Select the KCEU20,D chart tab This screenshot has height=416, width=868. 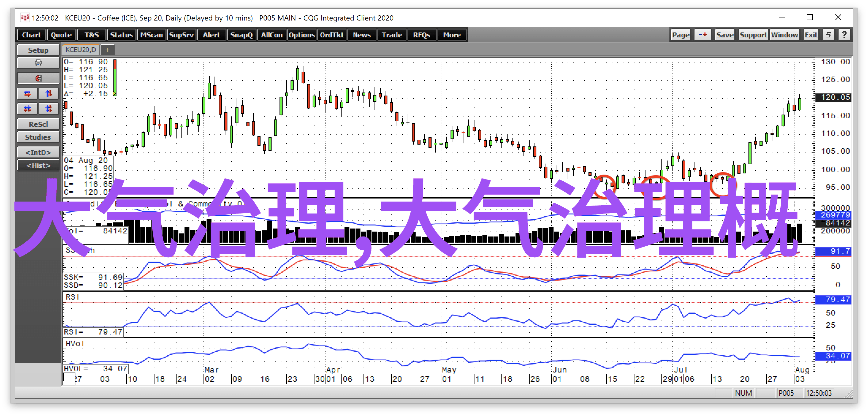81,50
